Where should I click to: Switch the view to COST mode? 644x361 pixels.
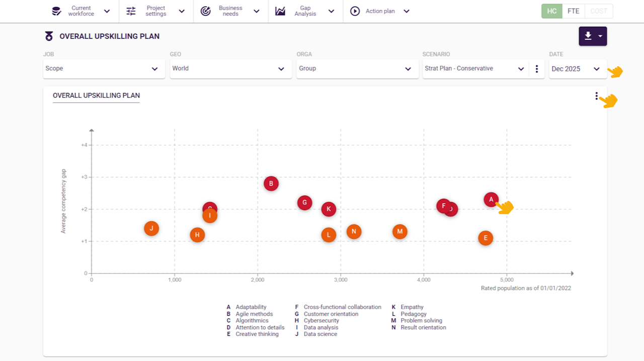tap(599, 11)
